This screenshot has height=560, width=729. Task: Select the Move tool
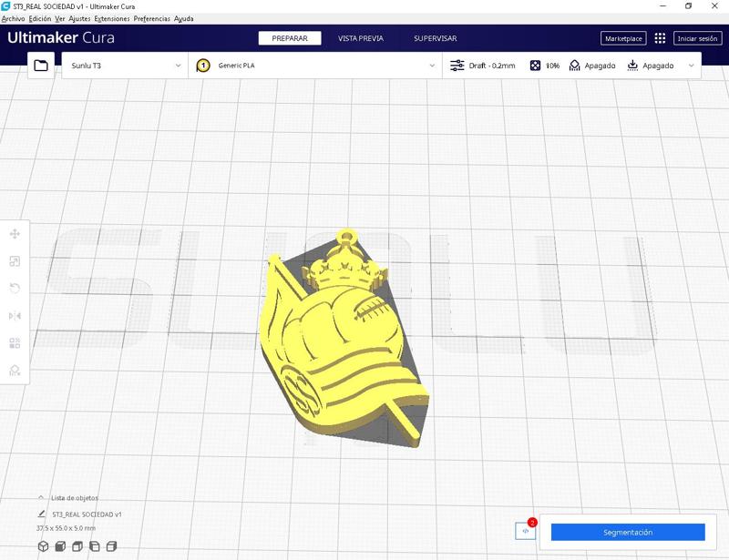pyautogui.click(x=15, y=234)
